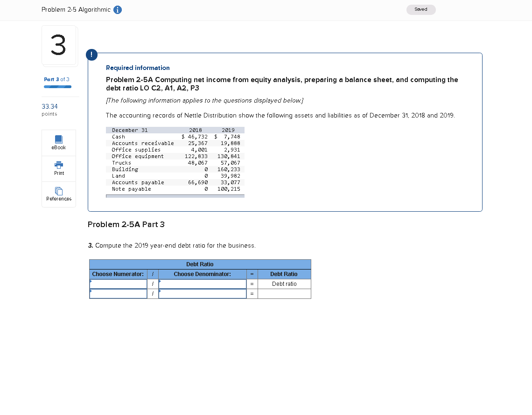Click the Choose Denominator: header cell

coord(202,274)
